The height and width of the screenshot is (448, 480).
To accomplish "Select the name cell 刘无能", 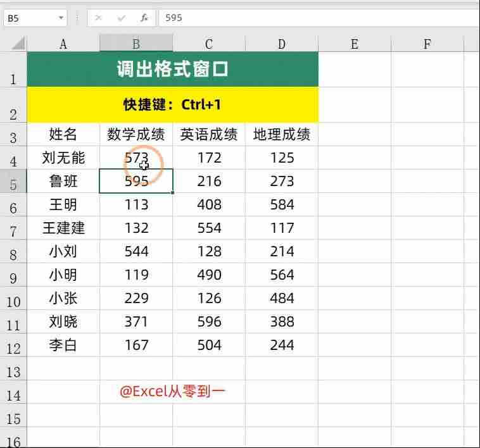I will (63, 158).
